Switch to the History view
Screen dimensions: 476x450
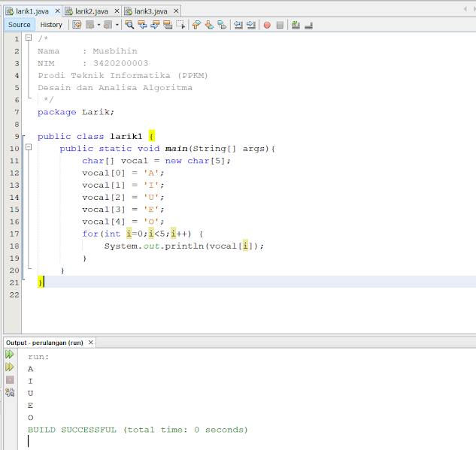coord(51,25)
